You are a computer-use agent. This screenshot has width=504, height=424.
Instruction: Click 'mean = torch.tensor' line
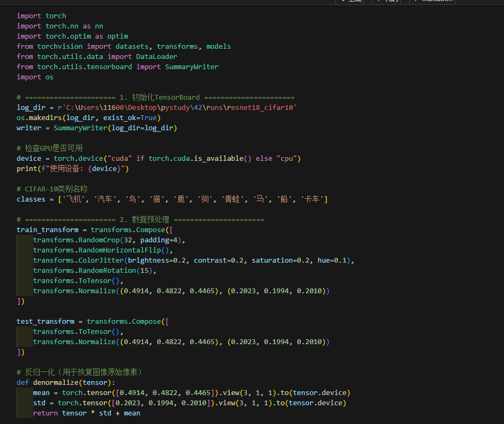tap(192, 393)
